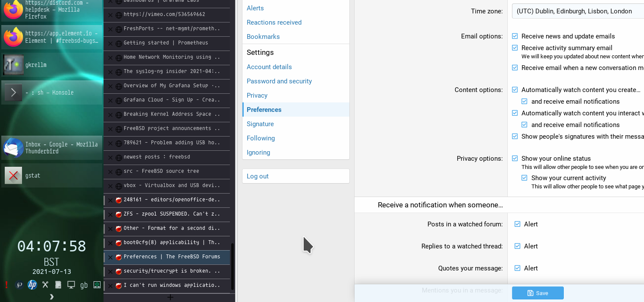Click the gb keyboard layout indicator

tap(84, 285)
